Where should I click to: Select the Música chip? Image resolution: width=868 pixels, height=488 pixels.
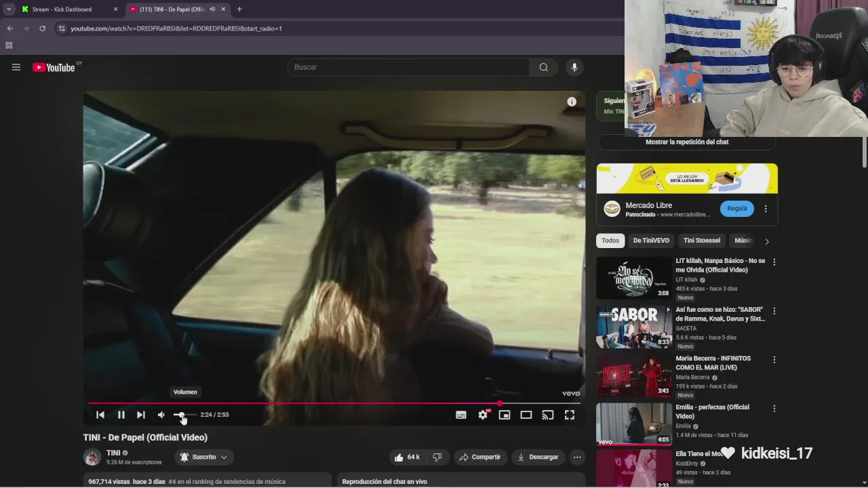pyautogui.click(x=743, y=241)
